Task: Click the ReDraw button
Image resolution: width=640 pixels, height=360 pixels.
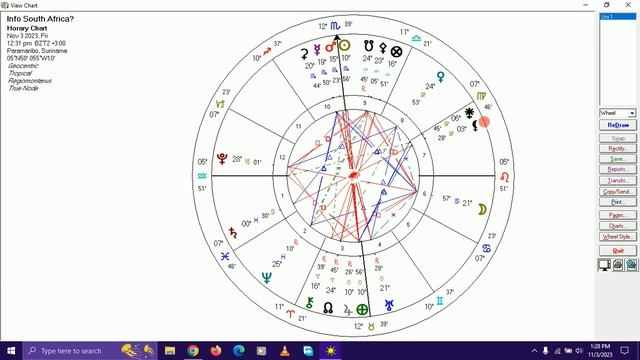Action: point(618,125)
